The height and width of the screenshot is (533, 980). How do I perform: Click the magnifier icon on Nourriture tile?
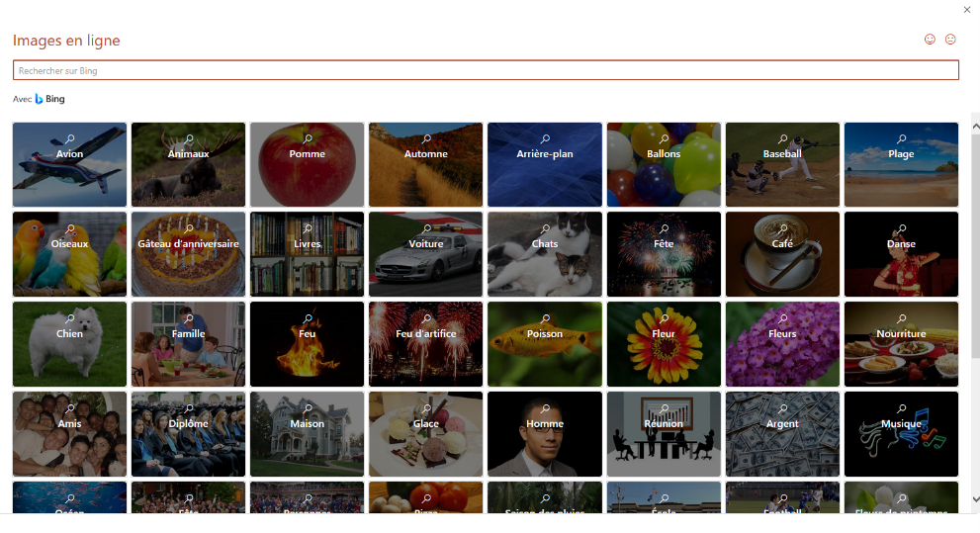click(901, 318)
